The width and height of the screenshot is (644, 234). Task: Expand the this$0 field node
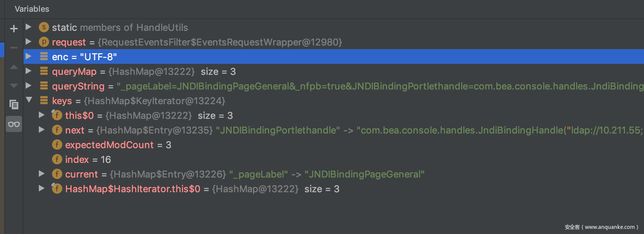click(x=42, y=115)
